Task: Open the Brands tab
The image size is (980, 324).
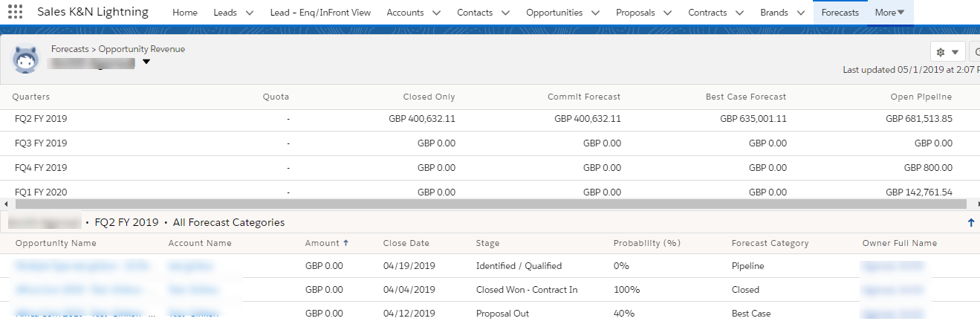Action: tap(774, 13)
